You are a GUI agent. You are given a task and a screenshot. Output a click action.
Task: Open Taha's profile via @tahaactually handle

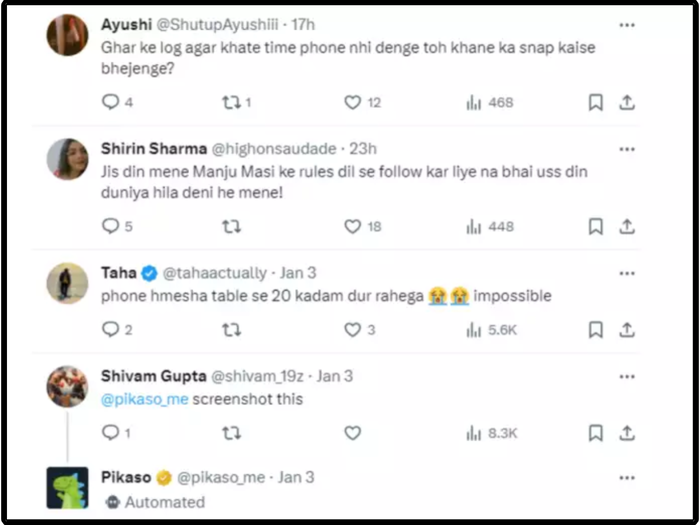click(x=214, y=273)
